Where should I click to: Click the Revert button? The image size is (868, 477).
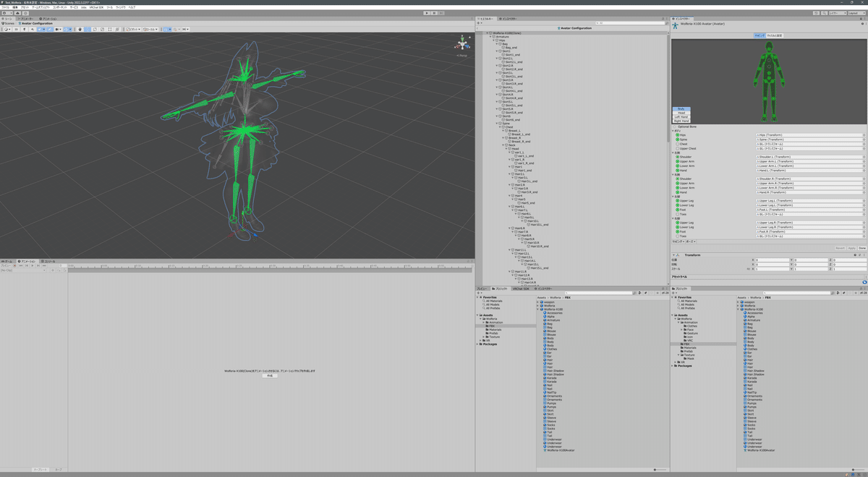click(x=840, y=248)
